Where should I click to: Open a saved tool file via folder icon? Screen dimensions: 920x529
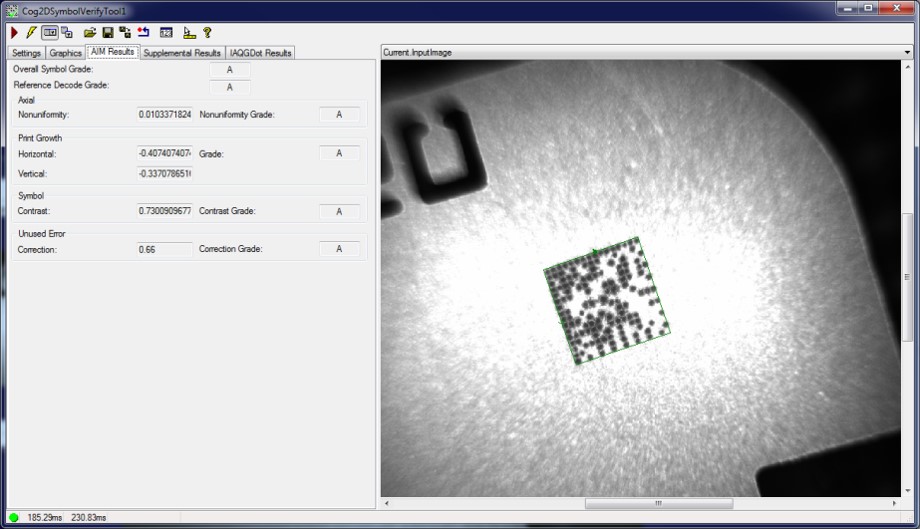click(90, 33)
